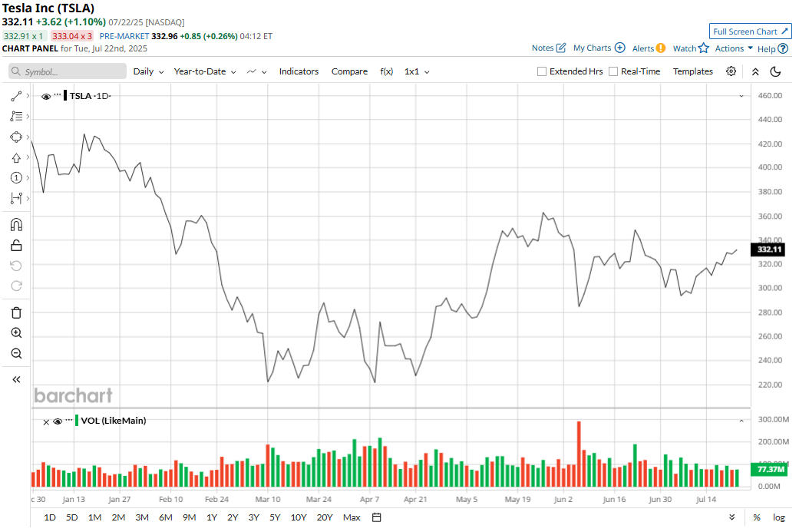Expand the VOL pane upward arrow
The height and width of the screenshot is (532, 809).
click(x=741, y=421)
